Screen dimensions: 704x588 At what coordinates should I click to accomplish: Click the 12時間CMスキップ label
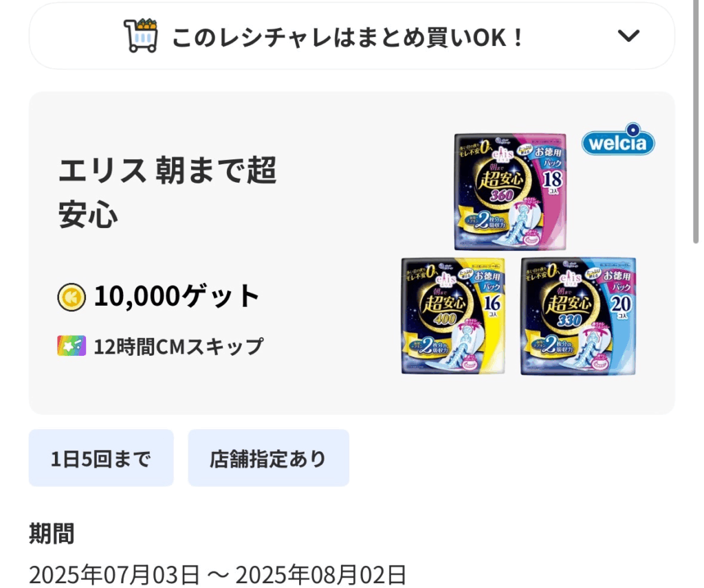pos(178,346)
